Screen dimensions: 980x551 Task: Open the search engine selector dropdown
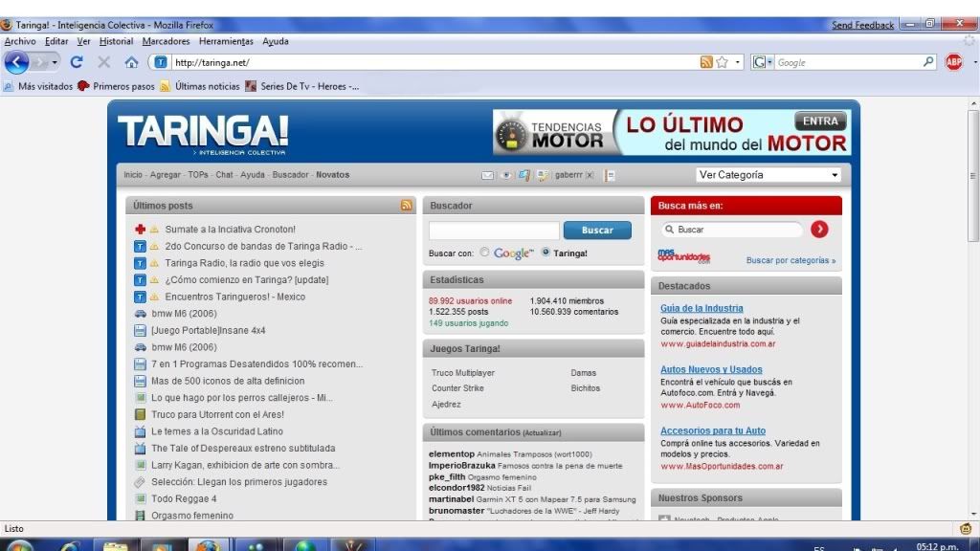click(763, 62)
